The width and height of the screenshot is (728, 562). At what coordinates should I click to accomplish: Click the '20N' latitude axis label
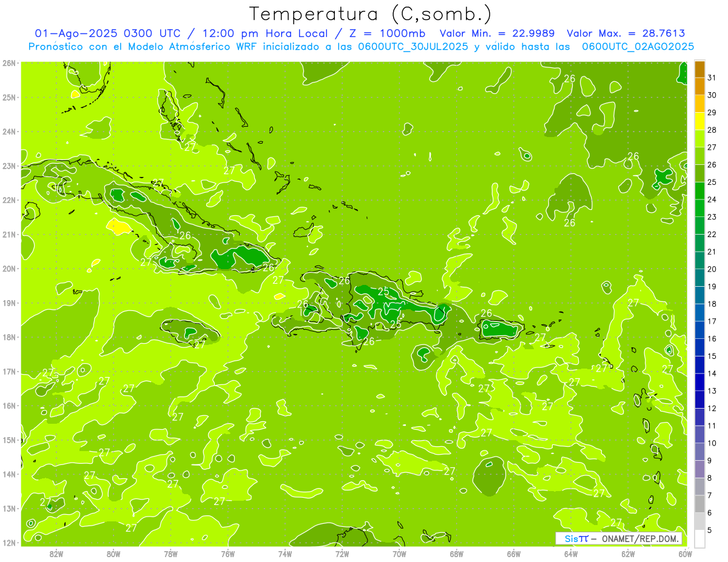[x=8, y=269]
